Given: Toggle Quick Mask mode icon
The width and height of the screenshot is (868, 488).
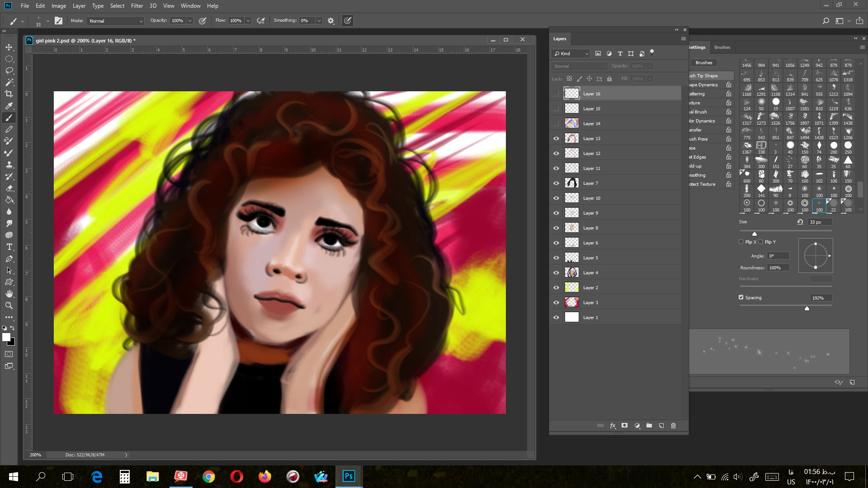Looking at the screenshot, I should [x=9, y=354].
